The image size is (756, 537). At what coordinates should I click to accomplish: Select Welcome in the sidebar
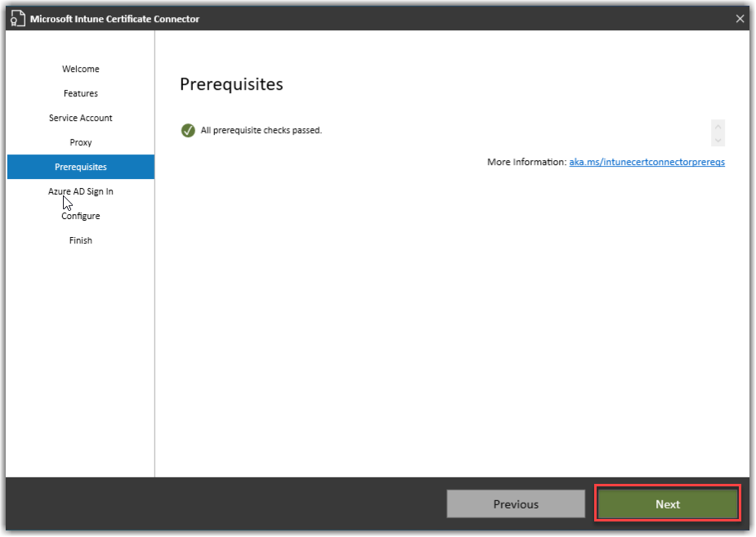(x=81, y=69)
